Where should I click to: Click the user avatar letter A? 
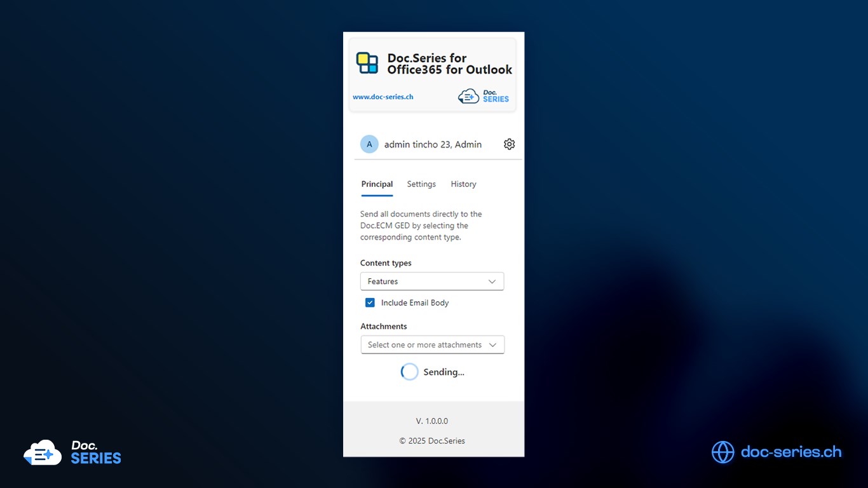369,144
